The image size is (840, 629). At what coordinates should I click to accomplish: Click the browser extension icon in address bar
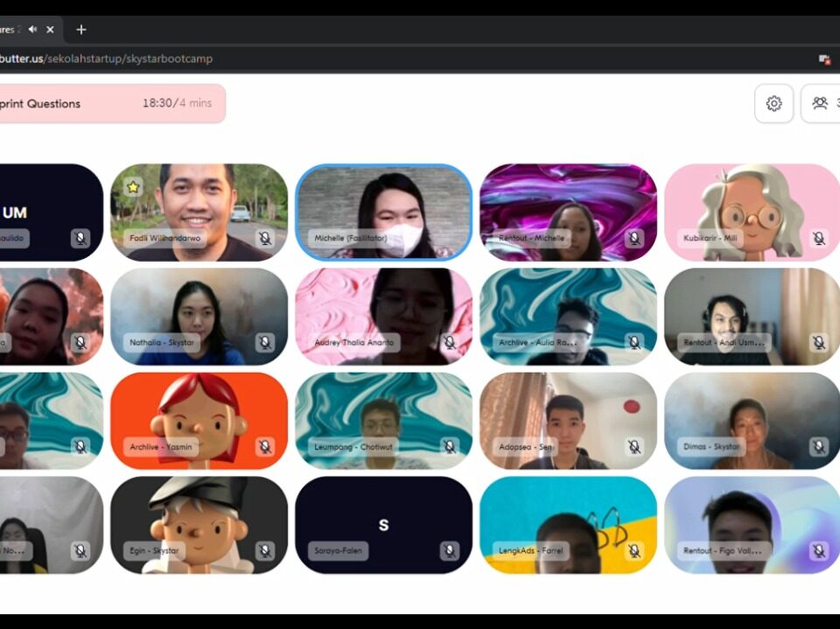click(x=824, y=59)
